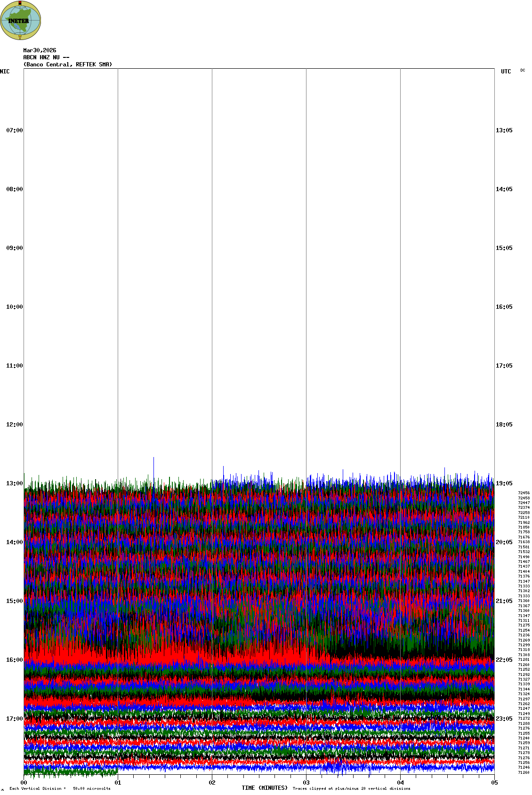
Task: Pick the 13:00 local time label
Action: point(14,483)
